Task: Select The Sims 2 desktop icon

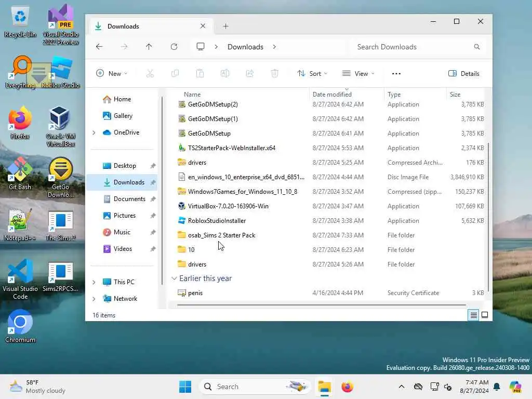Action: pyautogui.click(x=60, y=225)
